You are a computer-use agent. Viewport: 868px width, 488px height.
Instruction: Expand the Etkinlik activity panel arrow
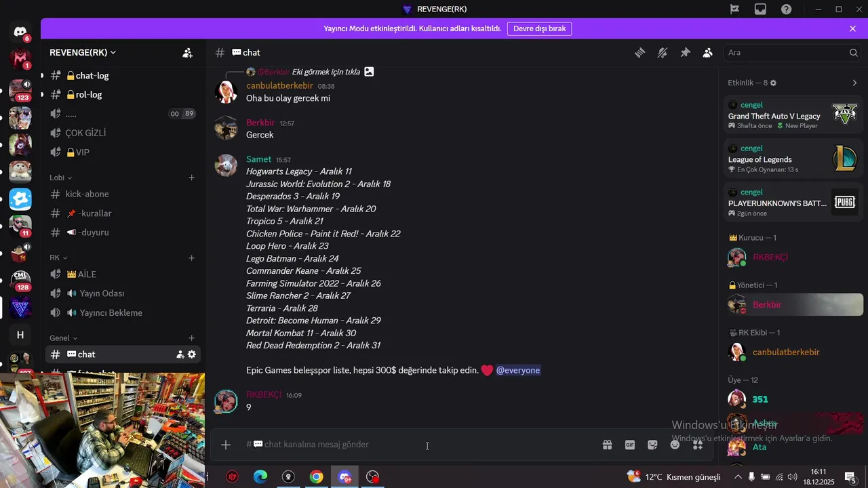click(x=854, y=83)
